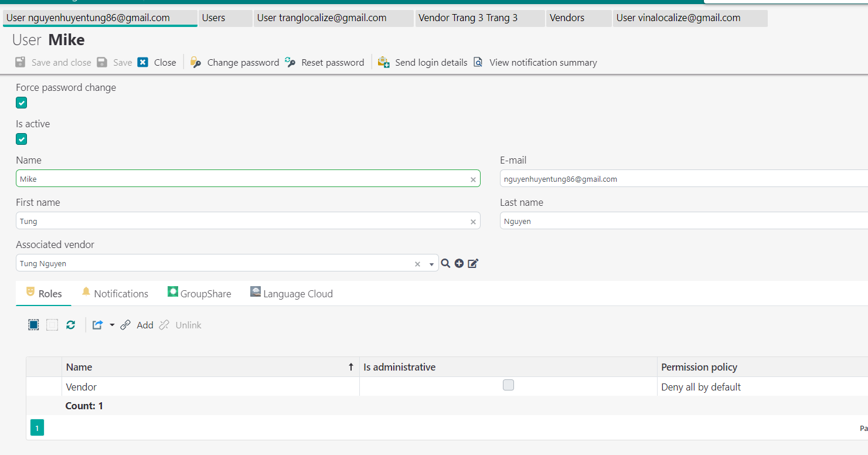
Task: Click the Reset password button label
Action: 333,62
